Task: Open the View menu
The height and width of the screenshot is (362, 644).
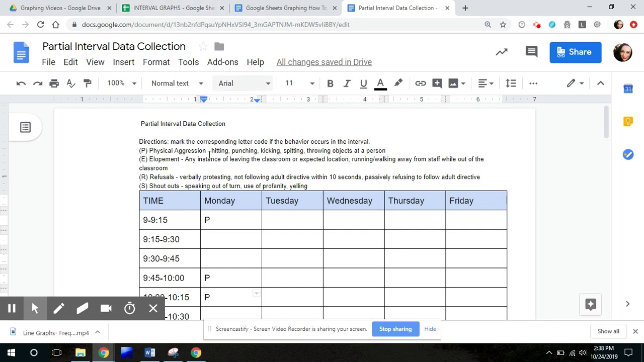Action: 95,62
